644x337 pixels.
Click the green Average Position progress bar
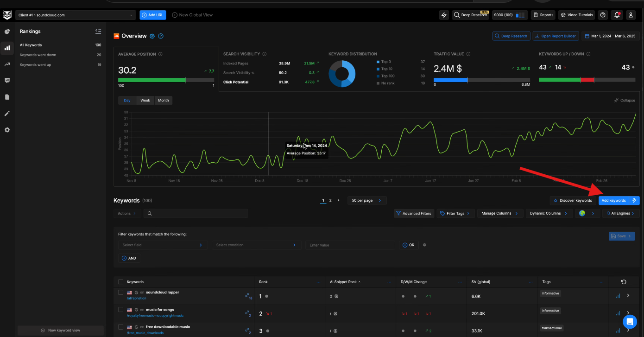pyautogui.click(x=152, y=80)
